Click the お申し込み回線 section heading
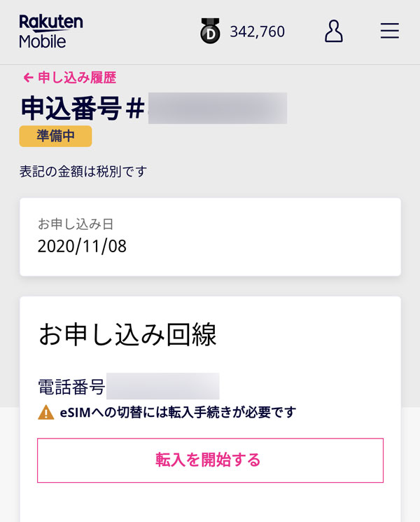420x522 pixels. coord(127,335)
